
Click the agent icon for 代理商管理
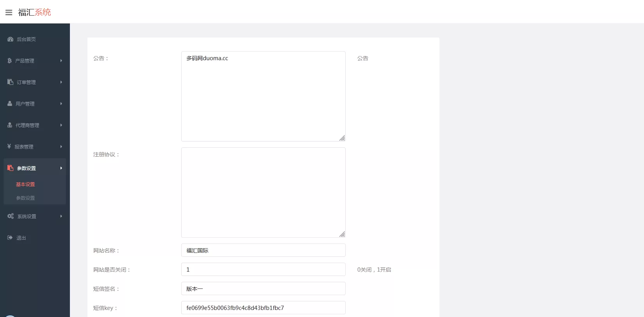(10, 125)
